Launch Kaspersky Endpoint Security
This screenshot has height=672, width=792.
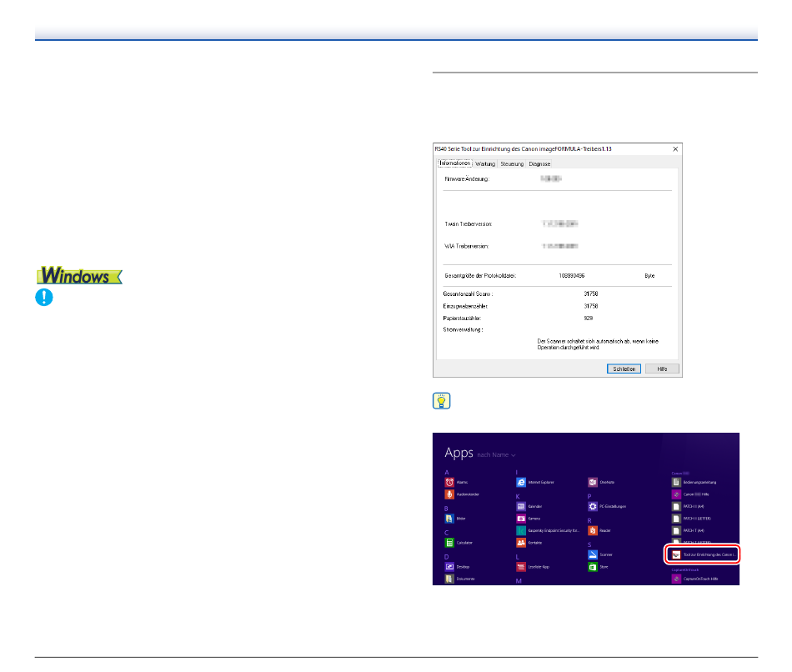[x=521, y=530]
